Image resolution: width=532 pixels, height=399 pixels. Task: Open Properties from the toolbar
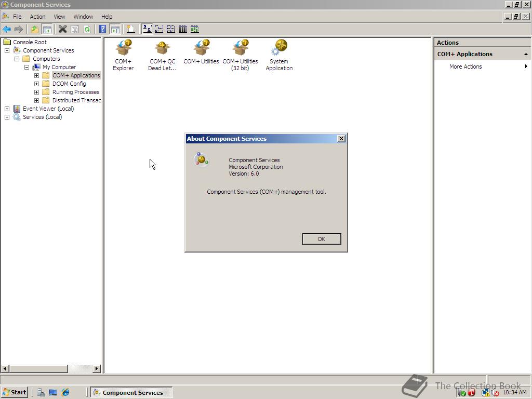coord(75,29)
